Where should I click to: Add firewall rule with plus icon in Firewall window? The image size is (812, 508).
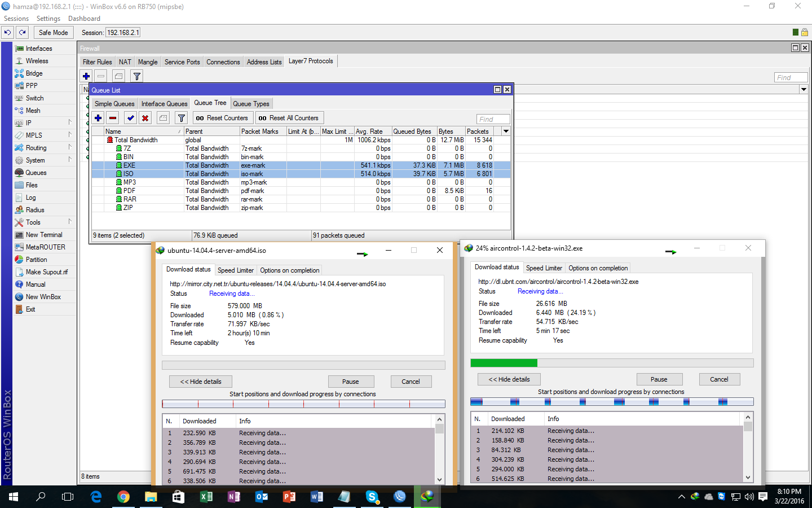pyautogui.click(x=86, y=76)
